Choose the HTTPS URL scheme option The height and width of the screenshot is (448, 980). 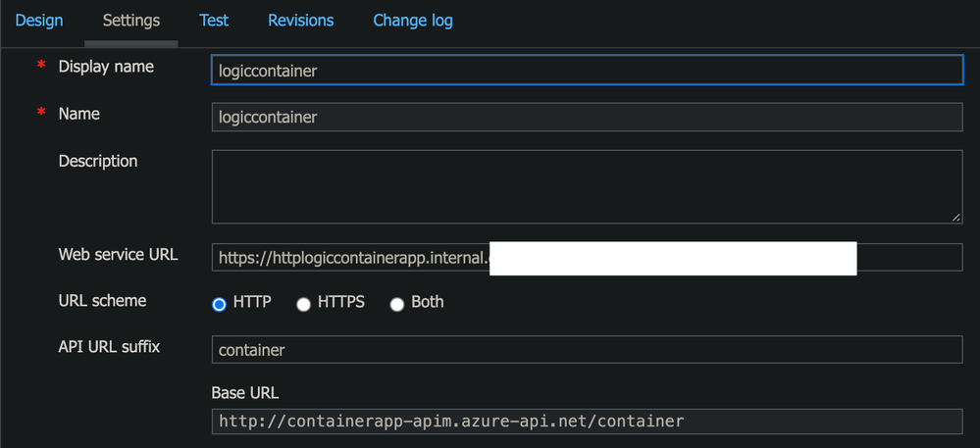point(304,304)
